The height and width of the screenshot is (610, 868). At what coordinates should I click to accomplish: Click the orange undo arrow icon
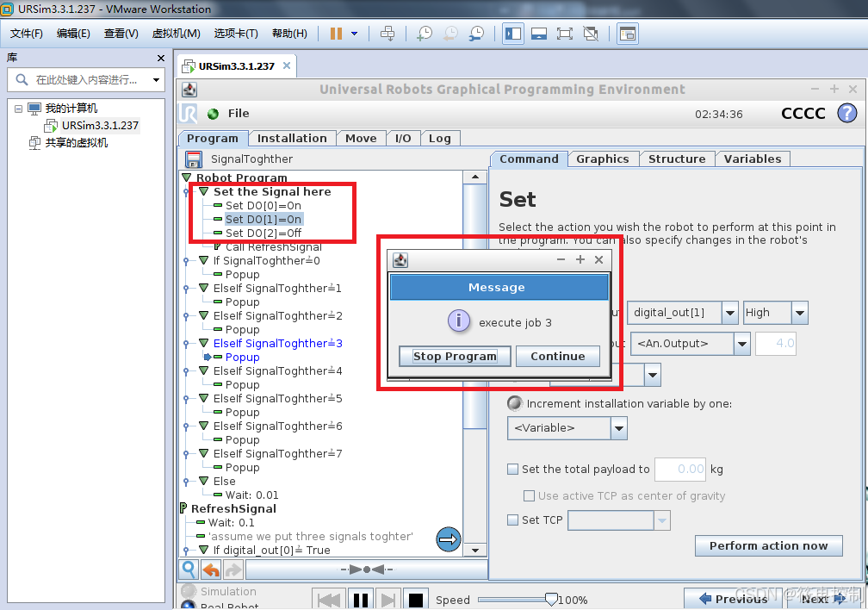click(211, 570)
